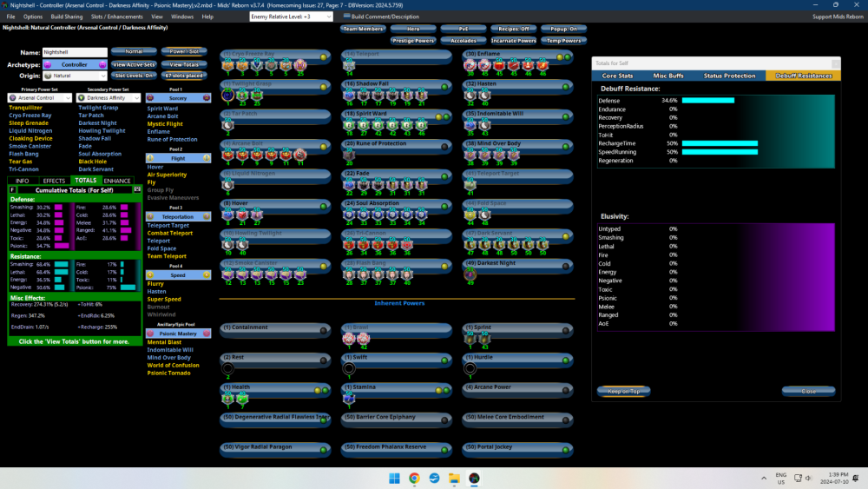The width and height of the screenshot is (868, 489).
Task: Click the first enhancement slot of Tri-Cannon
Action: (x=349, y=245)
